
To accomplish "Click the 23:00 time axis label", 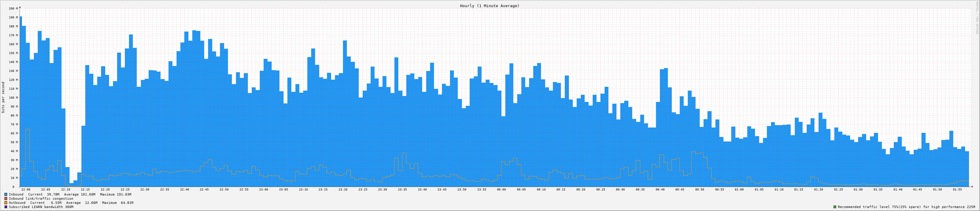I will 264,189.
